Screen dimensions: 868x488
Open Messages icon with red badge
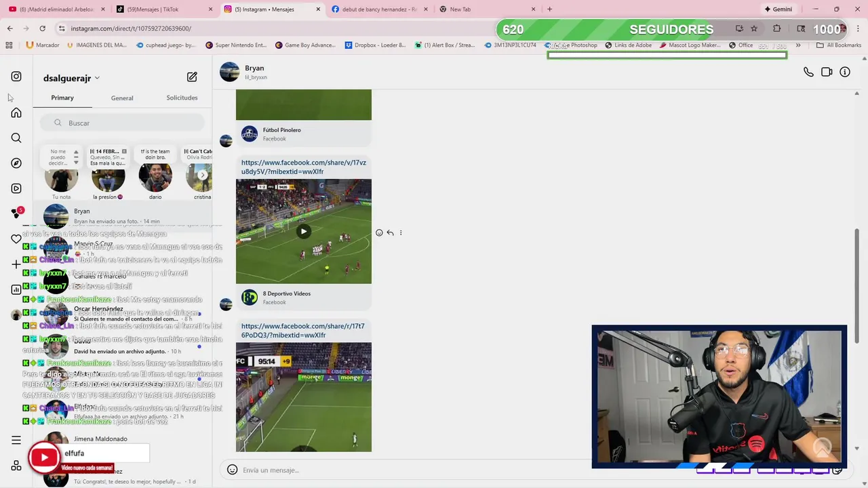pos(17,213)
